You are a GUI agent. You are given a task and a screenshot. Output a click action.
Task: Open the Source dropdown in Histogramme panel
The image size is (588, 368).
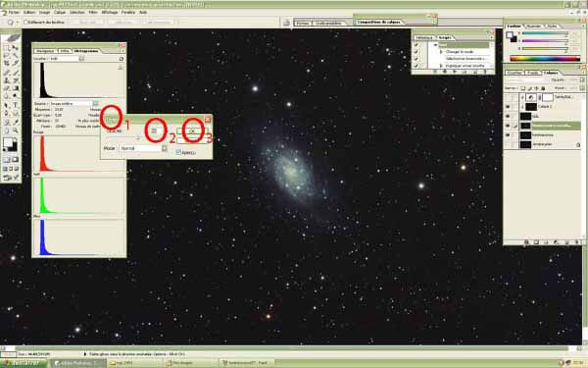coord(96,103)
